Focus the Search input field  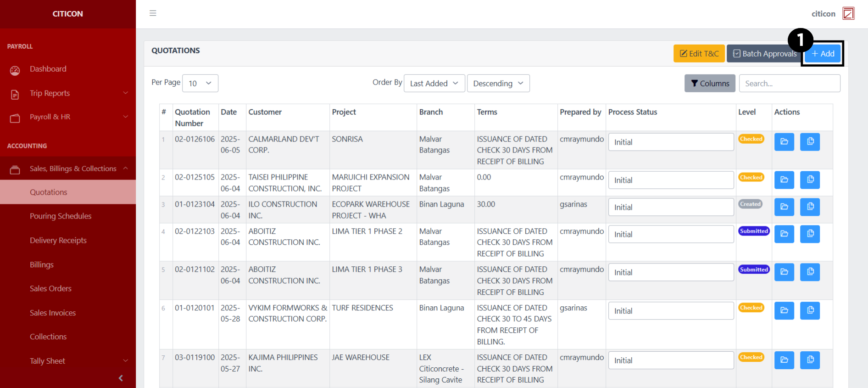[x=789, y=84]
